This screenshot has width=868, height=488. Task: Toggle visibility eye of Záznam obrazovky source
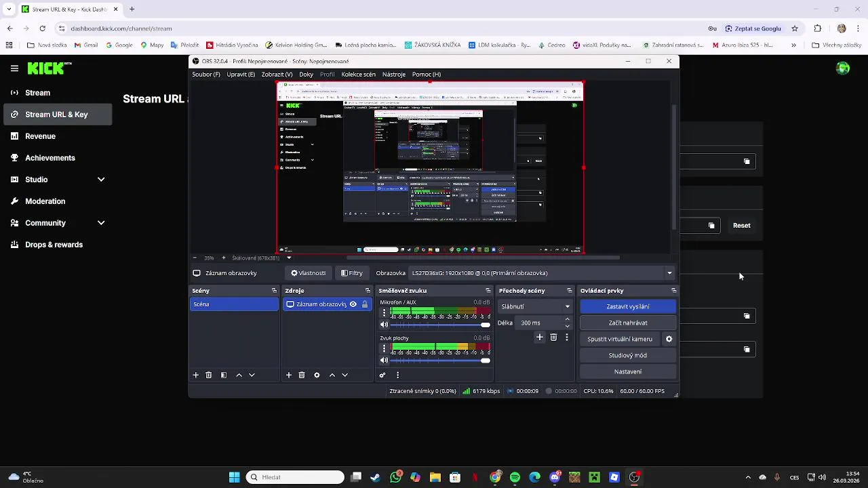(353, 304)
